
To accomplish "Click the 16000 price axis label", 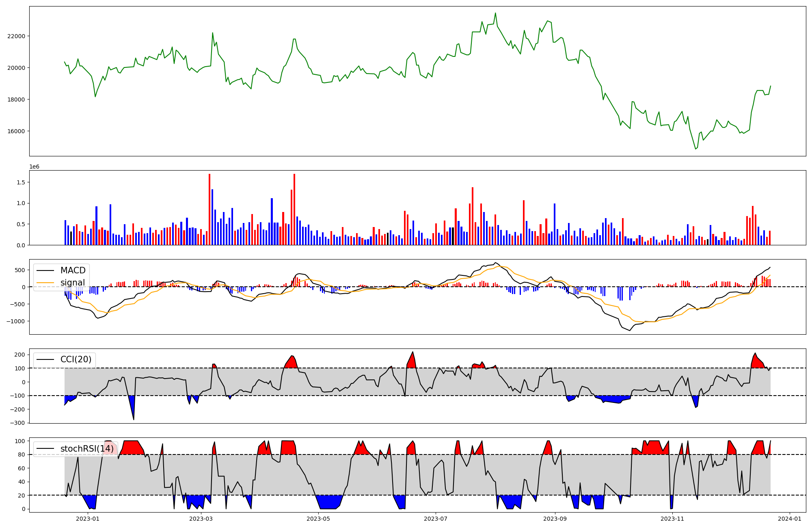I will tap(16, 131).
